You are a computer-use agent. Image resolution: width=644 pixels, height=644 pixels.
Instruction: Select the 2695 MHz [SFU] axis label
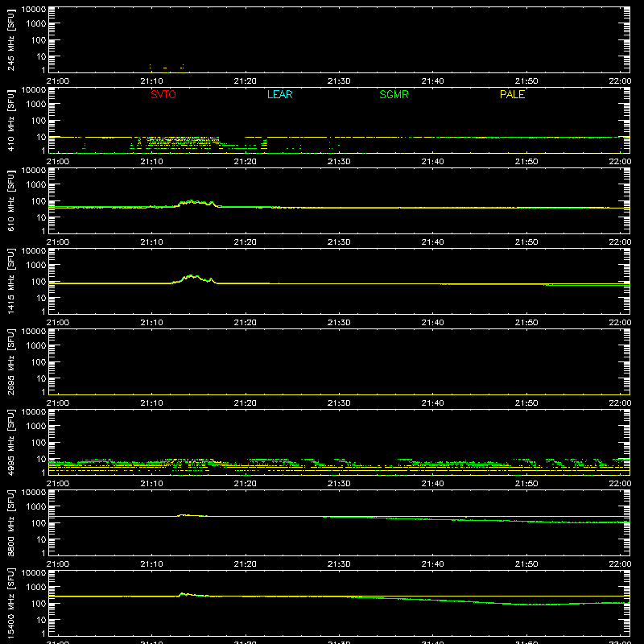(x=10, y=361)
